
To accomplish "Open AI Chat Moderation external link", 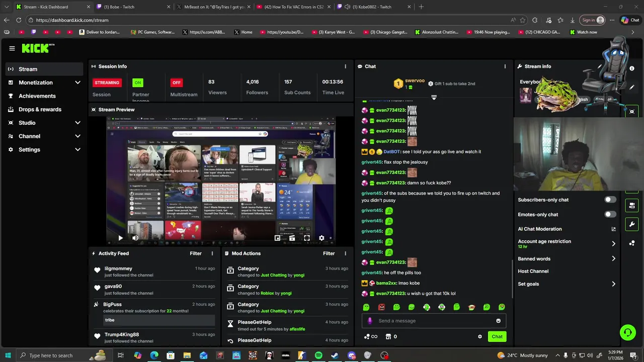I will pos(613,229).
